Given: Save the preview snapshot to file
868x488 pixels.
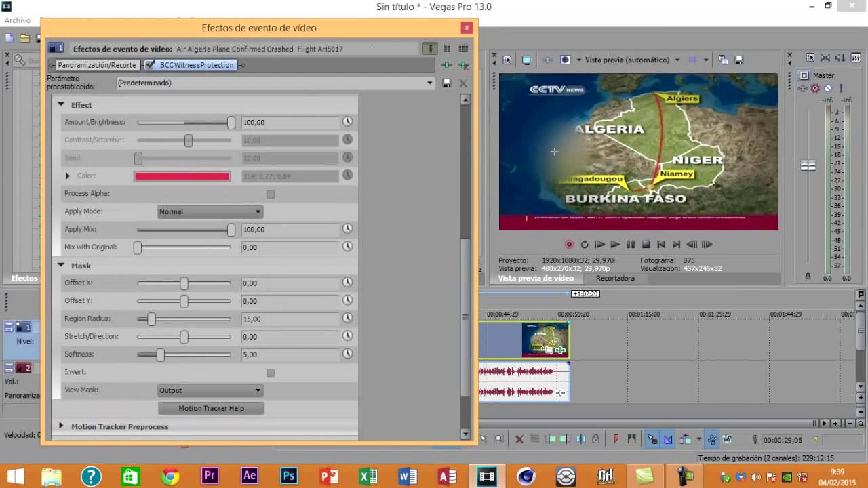Looking at the screenshot, I should point(739,60).
